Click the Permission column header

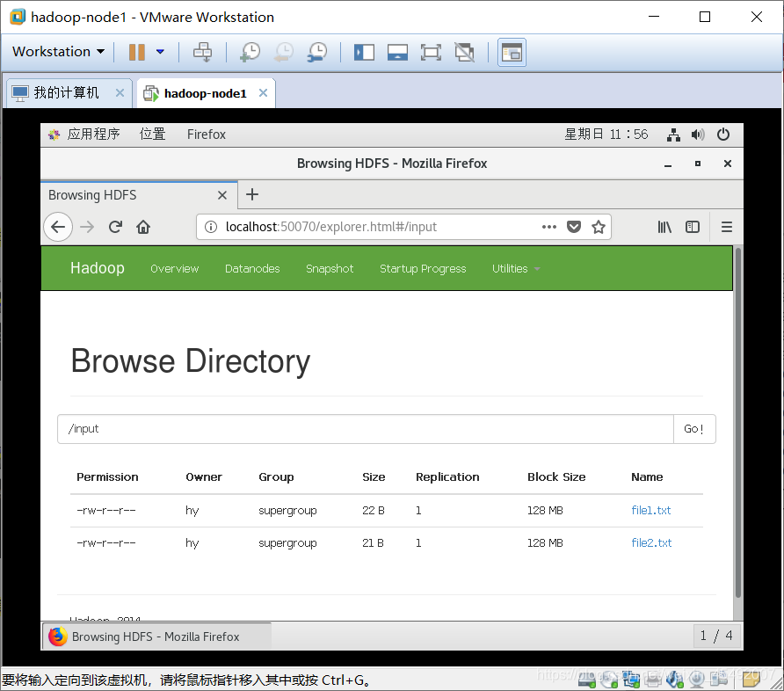pyautogui.click(x=107, y=477)
